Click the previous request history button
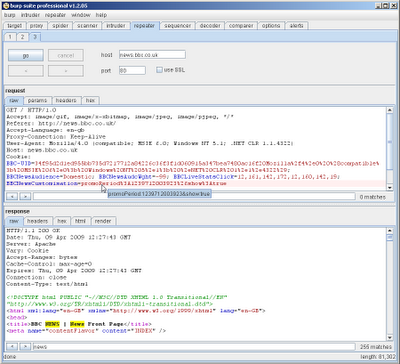Screen dimensions: 400x364 point(26,71)
